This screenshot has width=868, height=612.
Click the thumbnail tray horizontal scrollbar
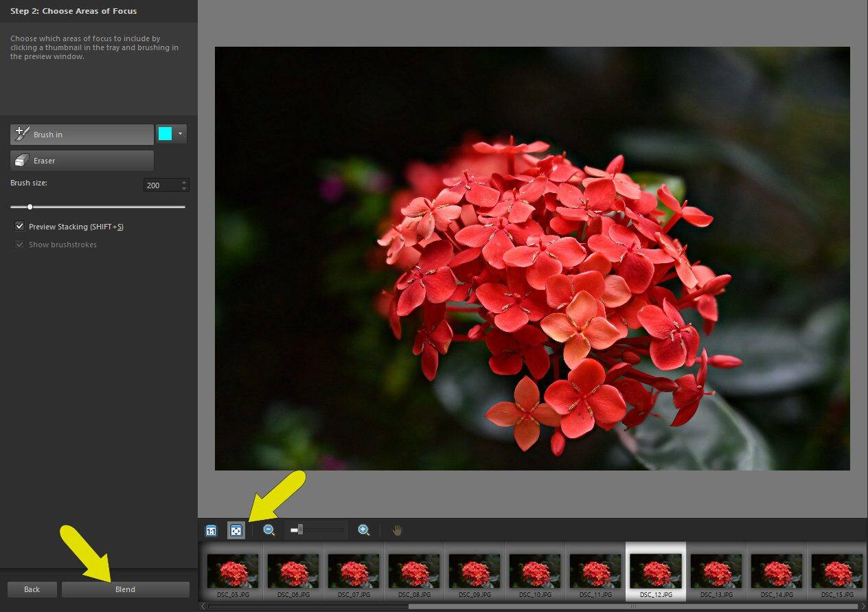click(633, 607)
